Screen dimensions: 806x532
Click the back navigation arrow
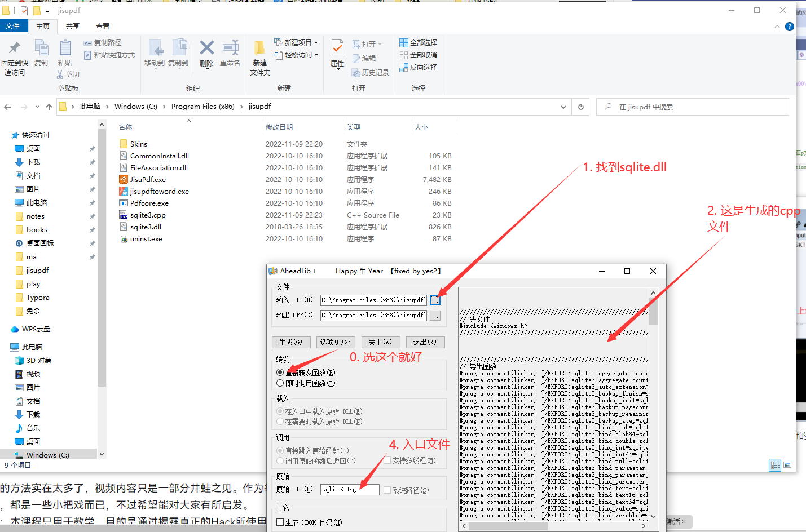[x=7, y=107]
